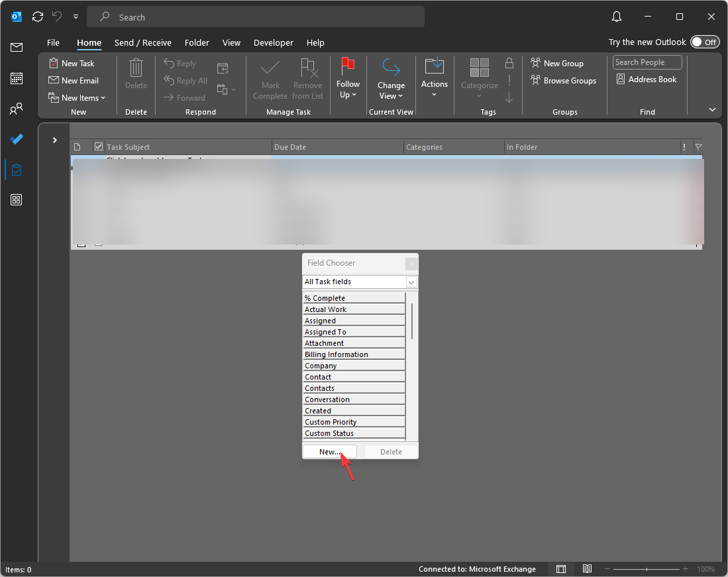The height and width of the screenshot is (577, 728).
Task: Open the Calendar view in sidebar
Action: pos(17,78)
